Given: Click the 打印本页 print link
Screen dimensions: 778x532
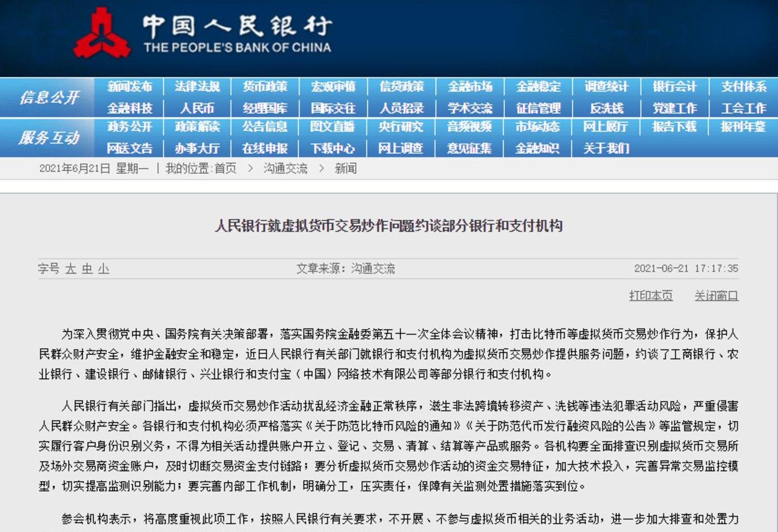Looking at the screenshot, I should (651, 295).
